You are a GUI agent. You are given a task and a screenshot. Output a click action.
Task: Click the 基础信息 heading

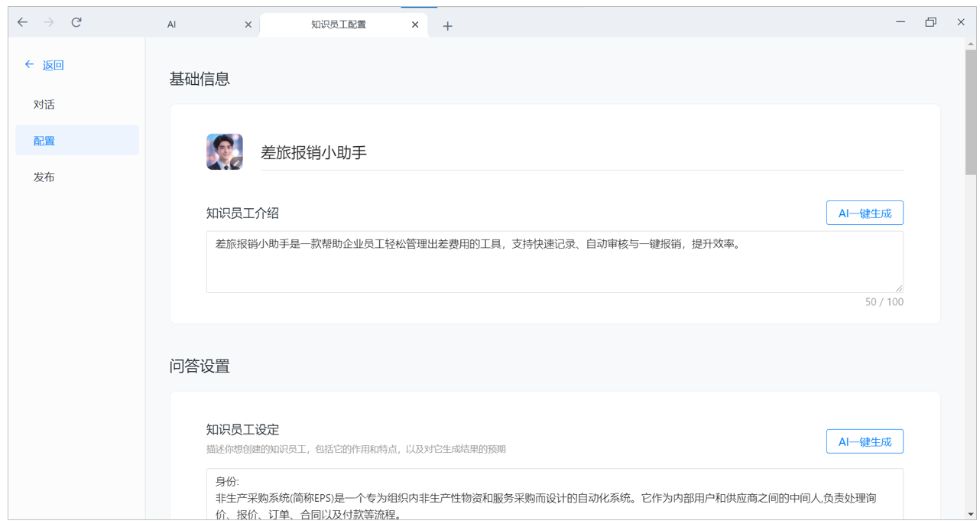click(x=200, y=79)
